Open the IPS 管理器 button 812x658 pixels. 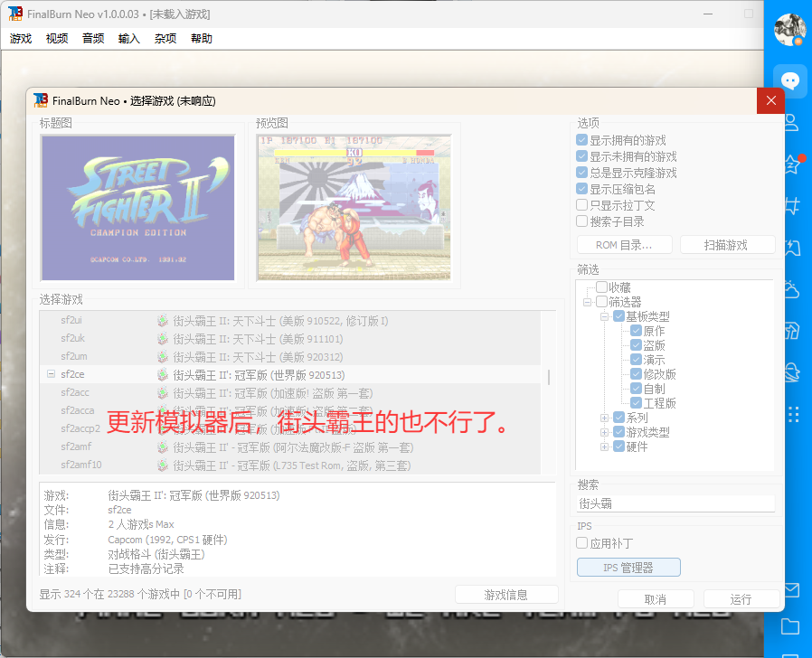pos(628,568)
